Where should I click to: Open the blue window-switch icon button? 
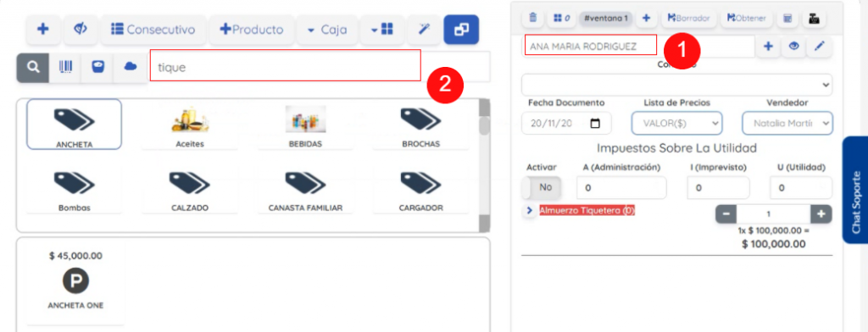461,30
